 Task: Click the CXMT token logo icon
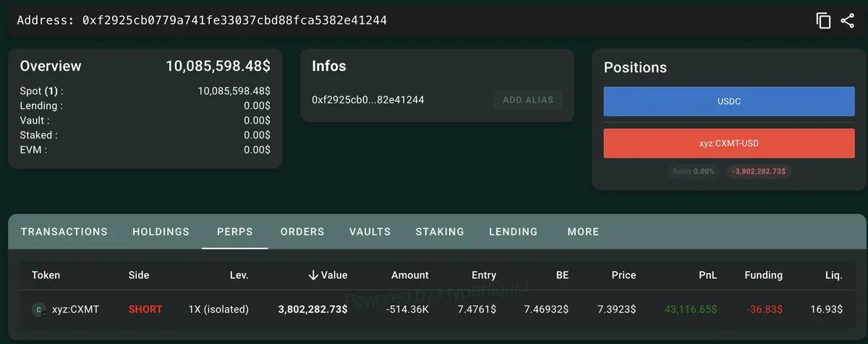coord(39,309)
